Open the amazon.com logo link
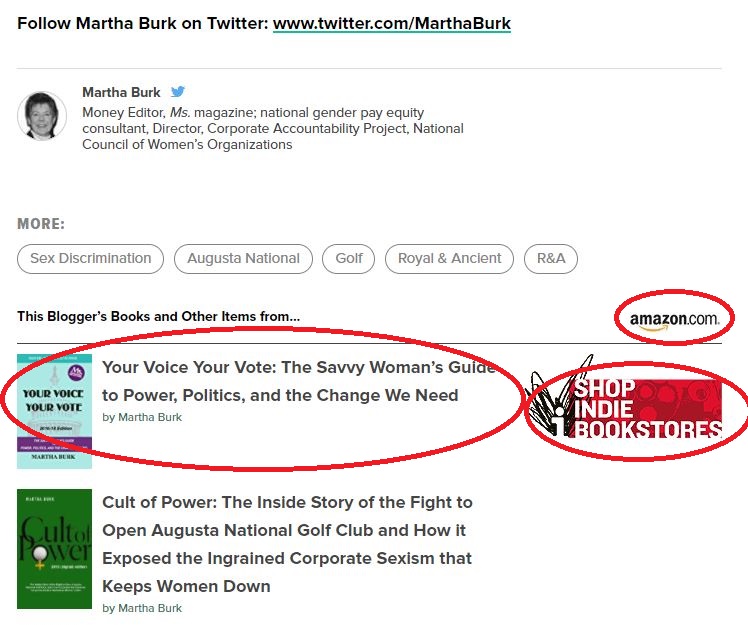This screenshot has height=625, width=748. point(674,319)
